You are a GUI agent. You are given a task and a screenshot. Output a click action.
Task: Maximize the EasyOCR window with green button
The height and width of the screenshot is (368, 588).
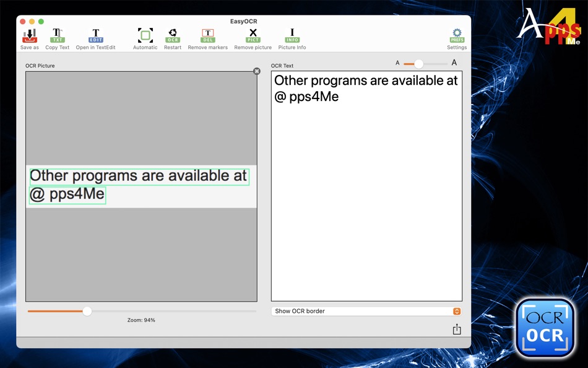click(x=41, y=22)
